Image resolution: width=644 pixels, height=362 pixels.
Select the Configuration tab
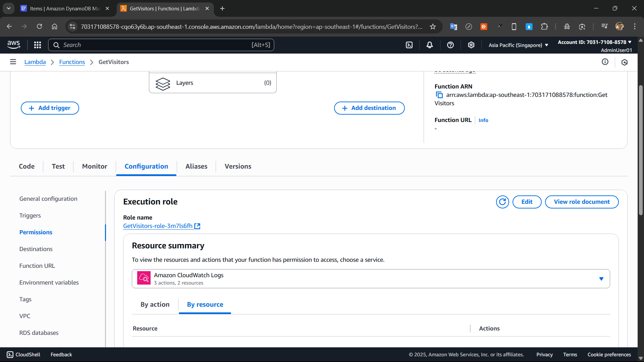click(146, 166)
